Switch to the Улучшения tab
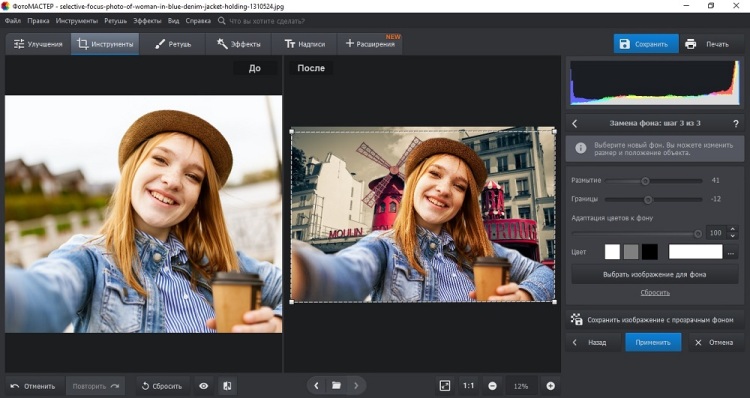 (x=38, y=44)
